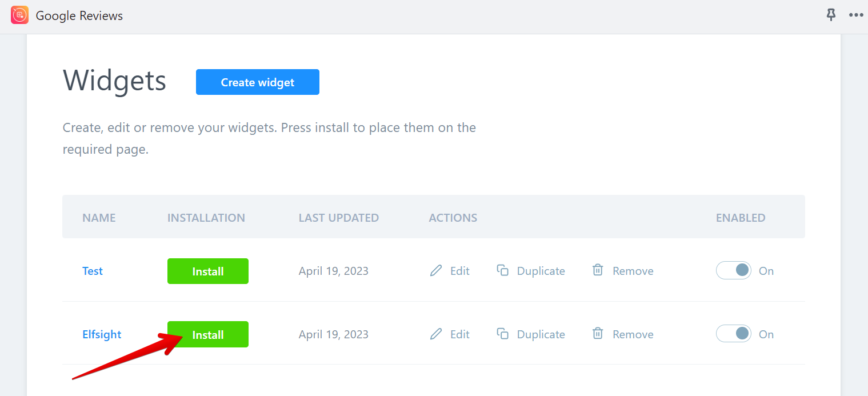868x396 pixels.
Task: Switch the Test widget On toggle
Action: (x=733, y=270)
